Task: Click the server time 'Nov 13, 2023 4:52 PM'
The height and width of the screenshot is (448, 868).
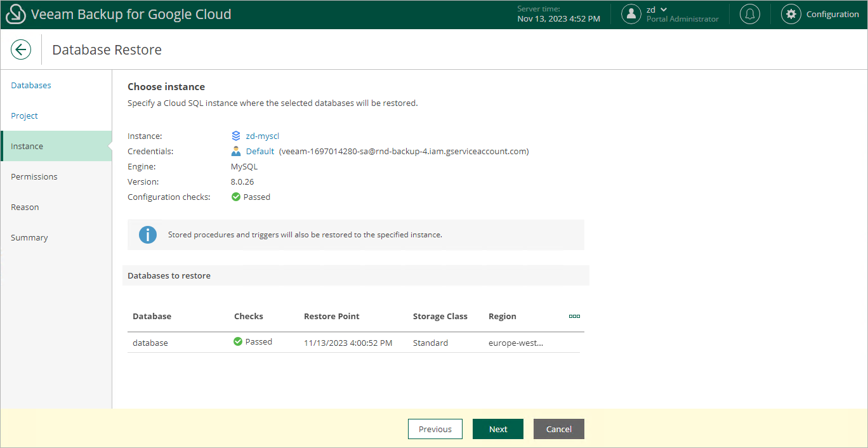Action: pos(559,18)
